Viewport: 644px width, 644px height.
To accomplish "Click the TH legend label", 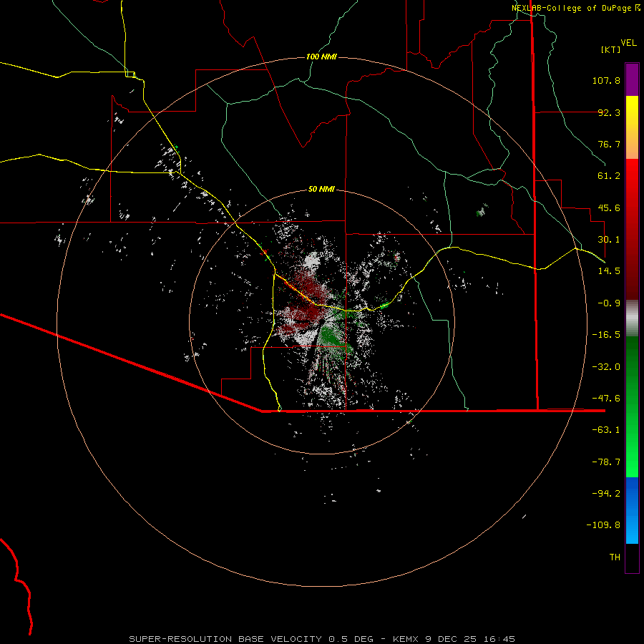I will 615,557.
